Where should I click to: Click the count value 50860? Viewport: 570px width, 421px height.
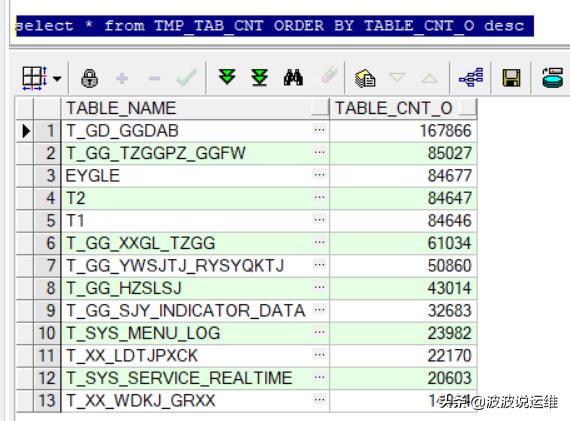point(450,266)
